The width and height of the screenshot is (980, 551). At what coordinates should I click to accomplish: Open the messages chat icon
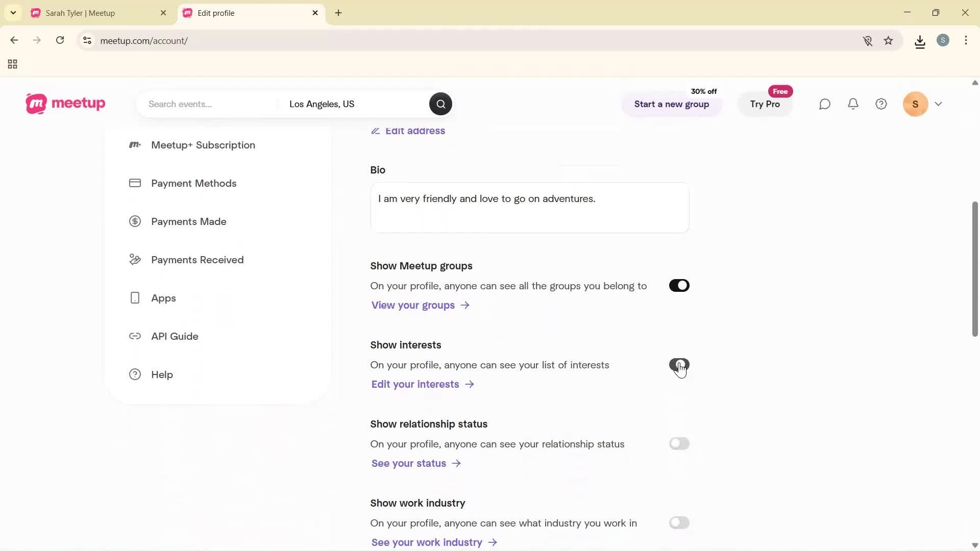tap(825, 104)
